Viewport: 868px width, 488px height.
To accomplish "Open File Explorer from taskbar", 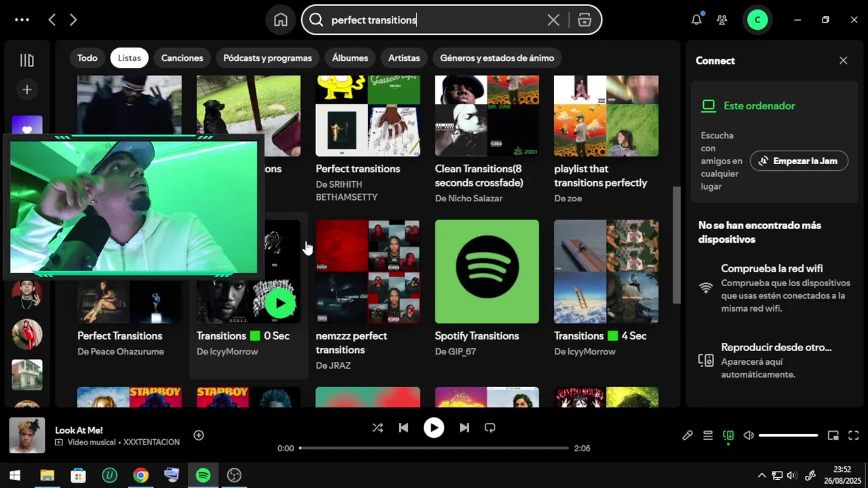I will [47, 475].
